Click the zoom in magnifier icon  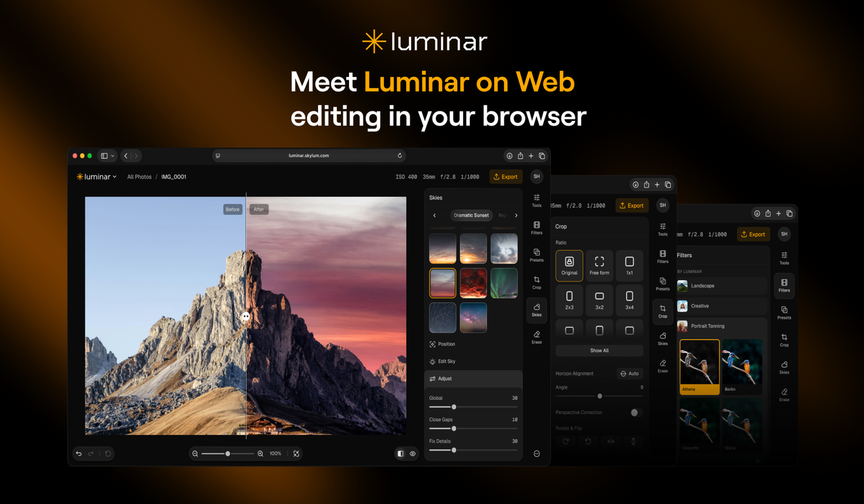pos(261,454)
